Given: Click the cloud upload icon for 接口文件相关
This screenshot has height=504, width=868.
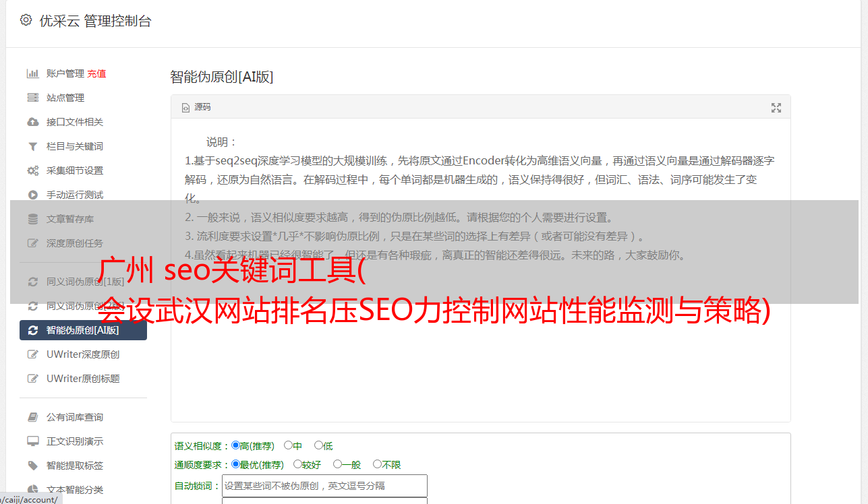Looking at the screenshot, I should click(x=32, y=122).
